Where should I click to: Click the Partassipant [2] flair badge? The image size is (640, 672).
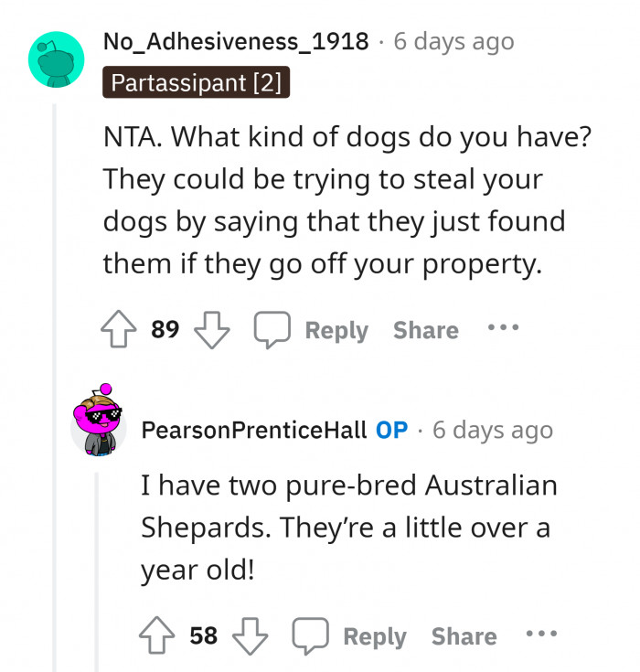[x=197, y=83]
